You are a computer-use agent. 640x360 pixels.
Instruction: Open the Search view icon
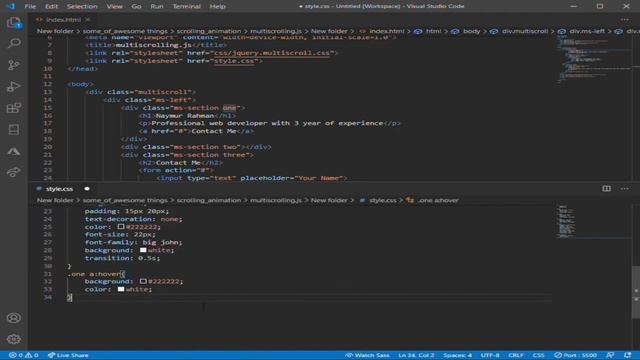[13, 43]
